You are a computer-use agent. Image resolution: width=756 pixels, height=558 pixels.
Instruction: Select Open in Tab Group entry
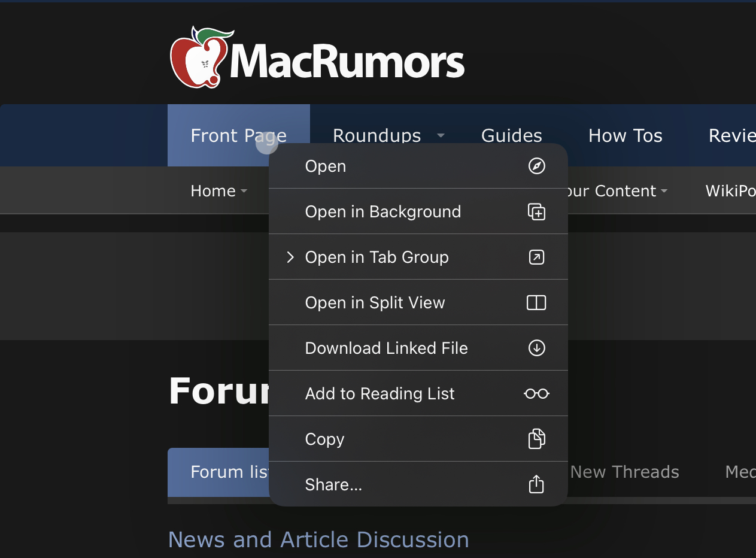(418, 257)
